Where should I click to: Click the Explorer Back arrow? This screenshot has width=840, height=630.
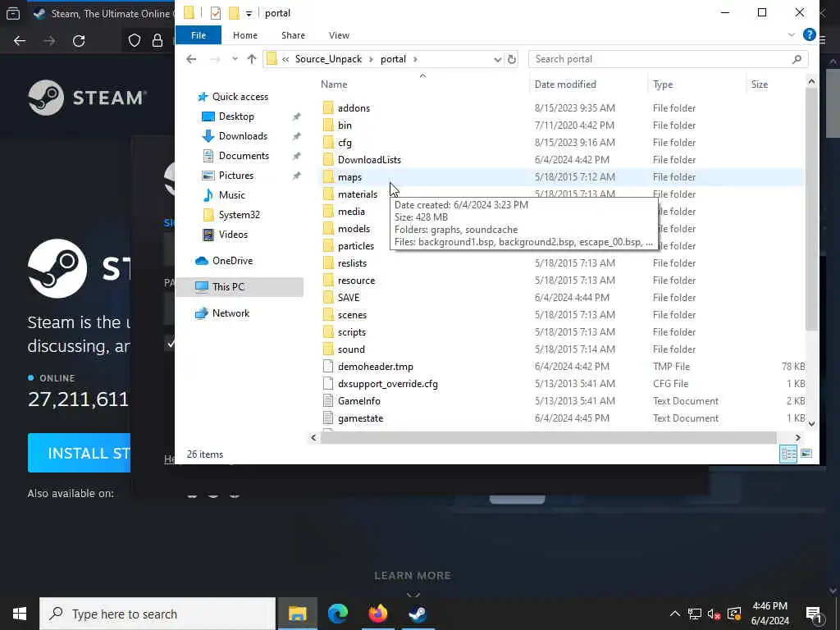(191, 59)
